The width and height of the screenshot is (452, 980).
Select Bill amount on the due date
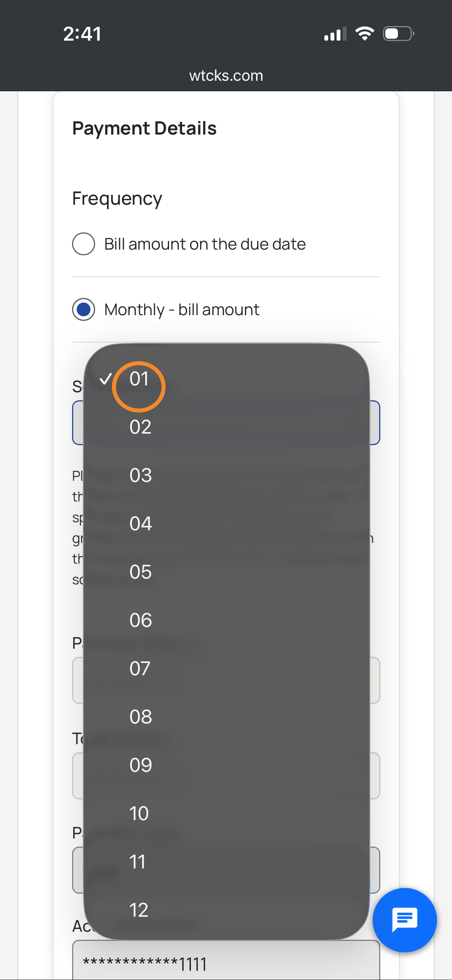pyautogui.click(x=84, y=244)
